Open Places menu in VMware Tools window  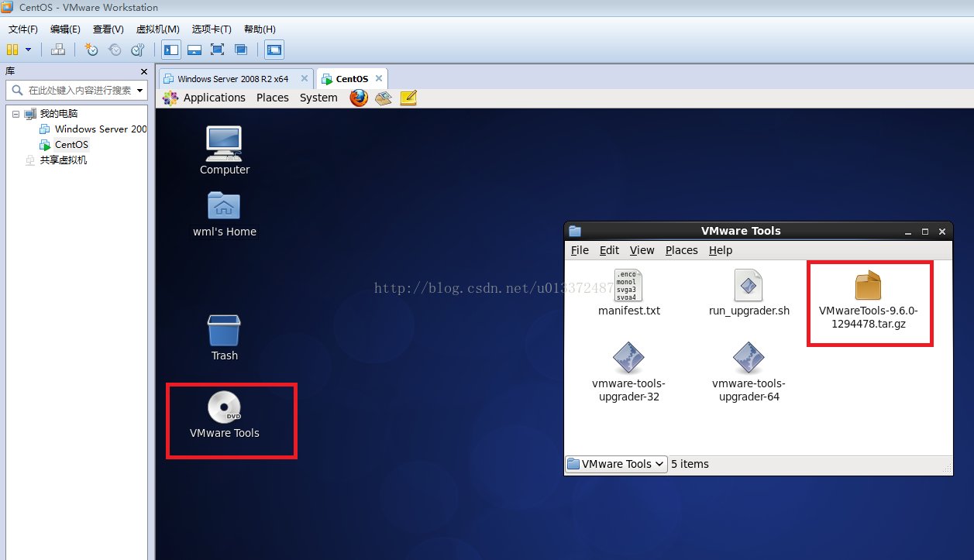click(x=682, y=250)
